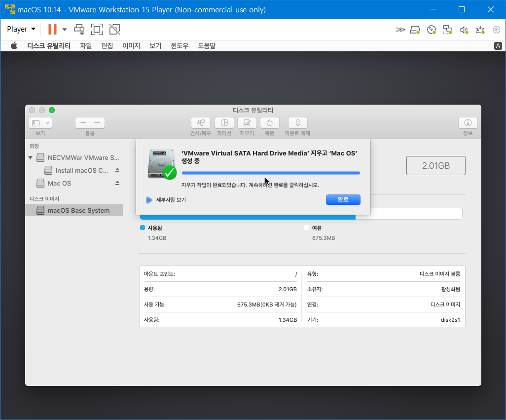
Task: Click the 마운트 해제 unmount icon
Action: (x=297, y=123)
